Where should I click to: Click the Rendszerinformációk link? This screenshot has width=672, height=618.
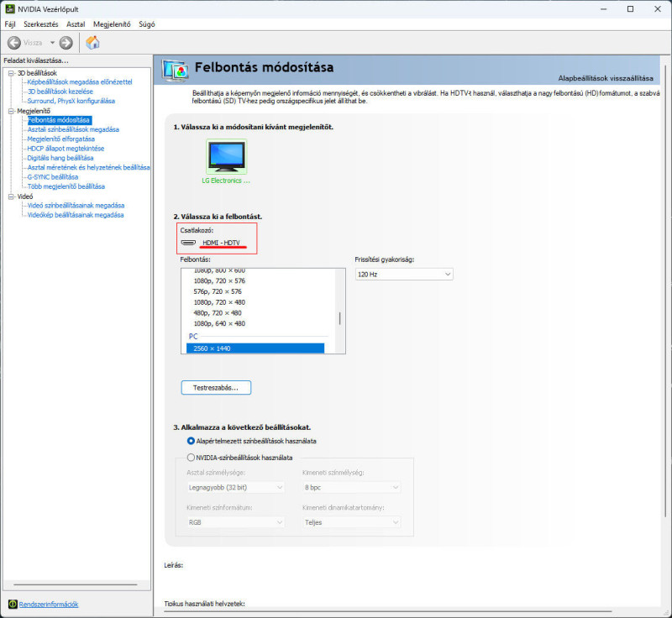coord(49,605)
